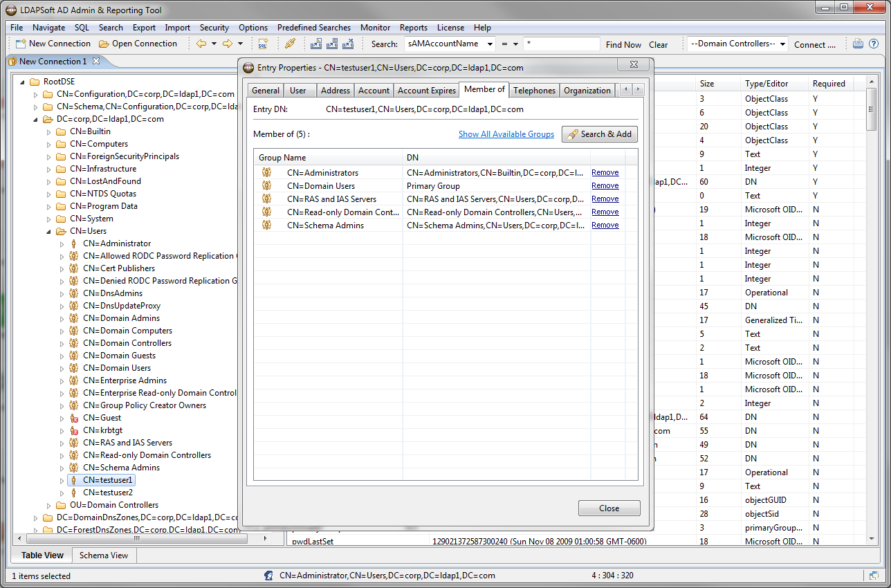The width and height of the screenshot is (891, 588).
Task: Click the group icon in the CN=Schema Admins dialog row
Action: pos(266,225)
